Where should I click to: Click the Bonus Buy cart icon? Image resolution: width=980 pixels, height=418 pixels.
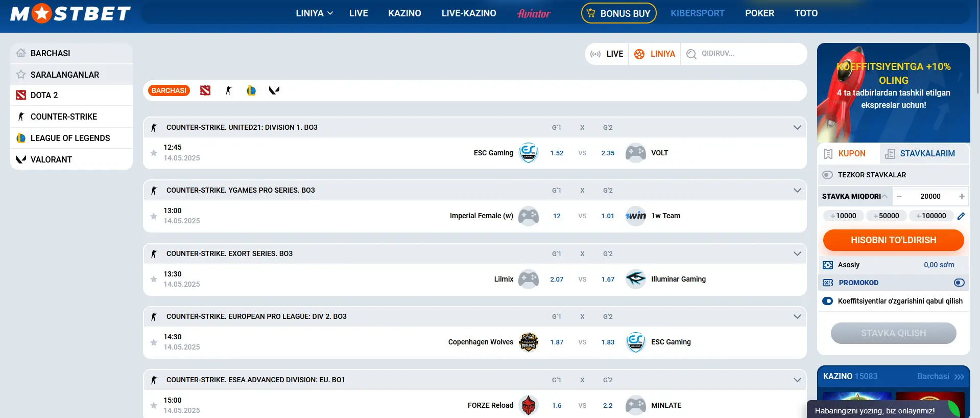591,13
